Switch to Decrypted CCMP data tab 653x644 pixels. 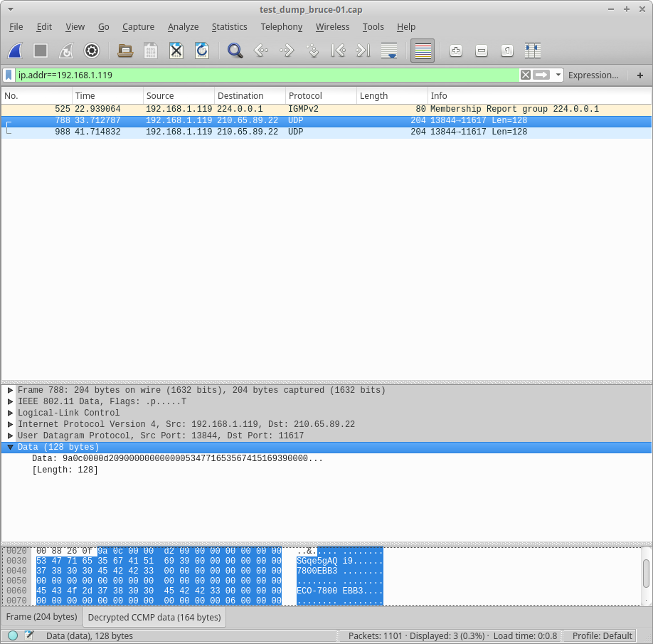pos(154,618)
